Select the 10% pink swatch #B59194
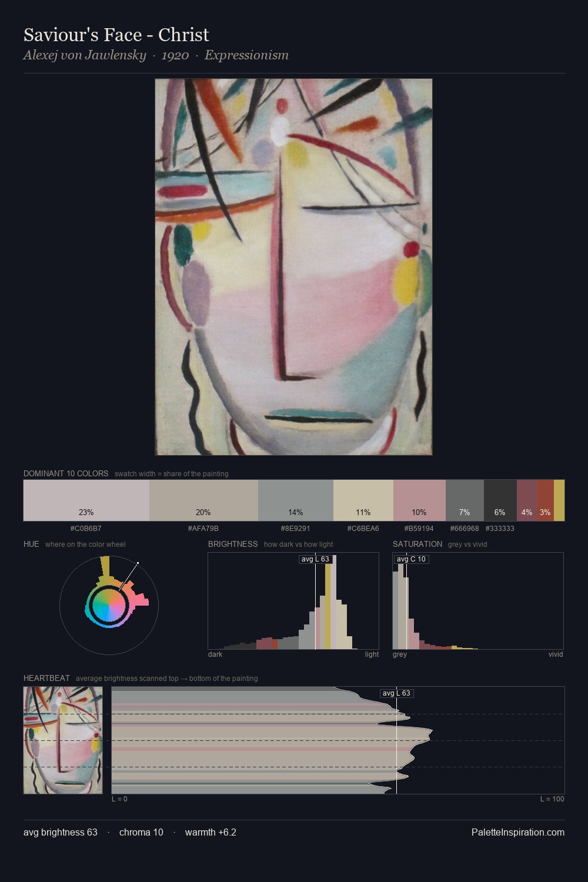This screenshot has width=588, height=882. pos(419,500)
